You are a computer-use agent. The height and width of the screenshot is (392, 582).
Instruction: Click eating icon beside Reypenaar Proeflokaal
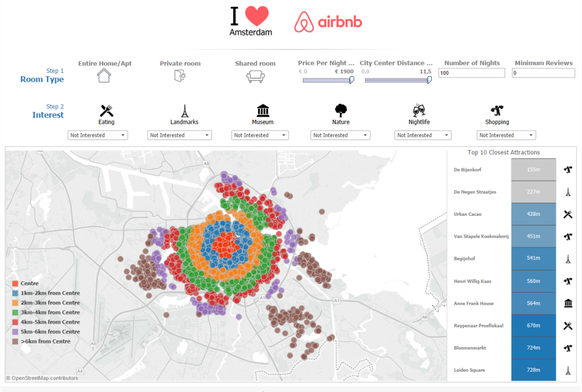(568, 325)
